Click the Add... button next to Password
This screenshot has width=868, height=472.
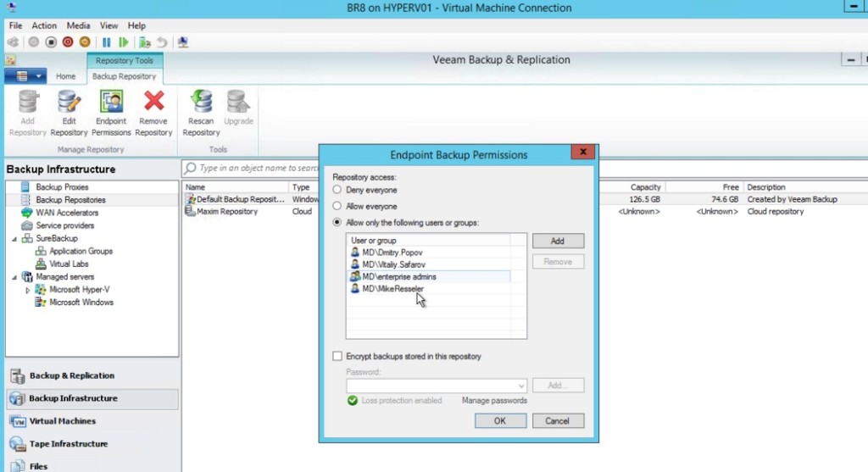[558, 385]
